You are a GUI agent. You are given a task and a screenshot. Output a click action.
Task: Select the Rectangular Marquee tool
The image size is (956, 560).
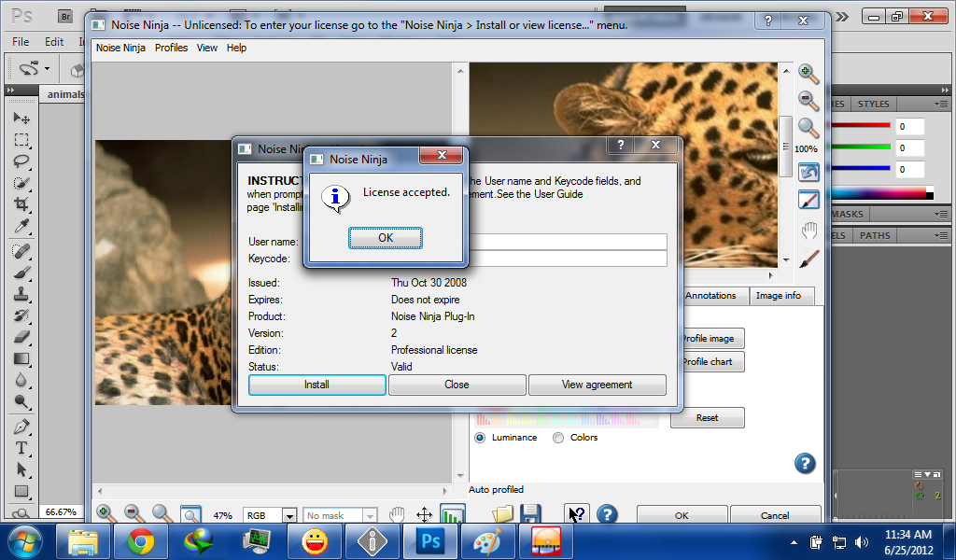point(22,140)
